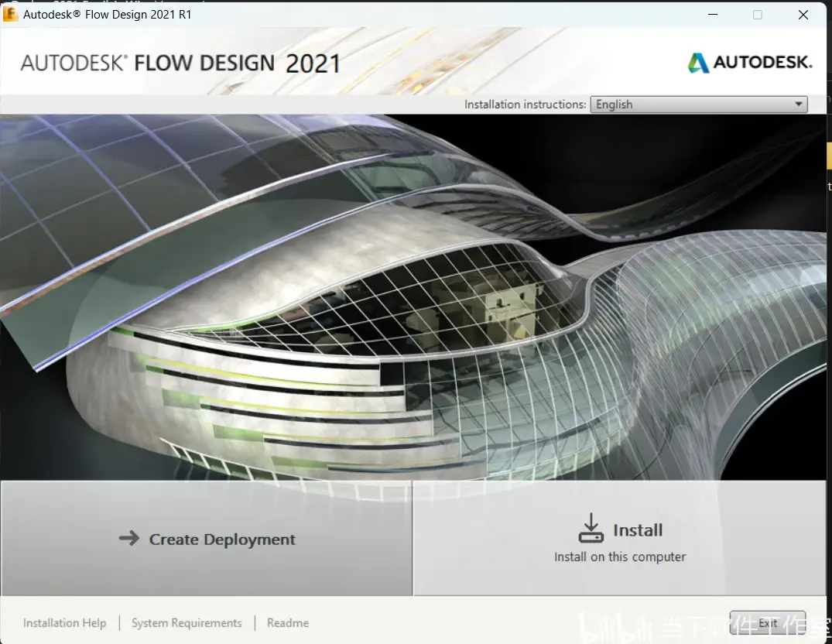The height and width of the screenshot is (644, 832).
Task: View System Requirements link
Action: pos(187,623)
